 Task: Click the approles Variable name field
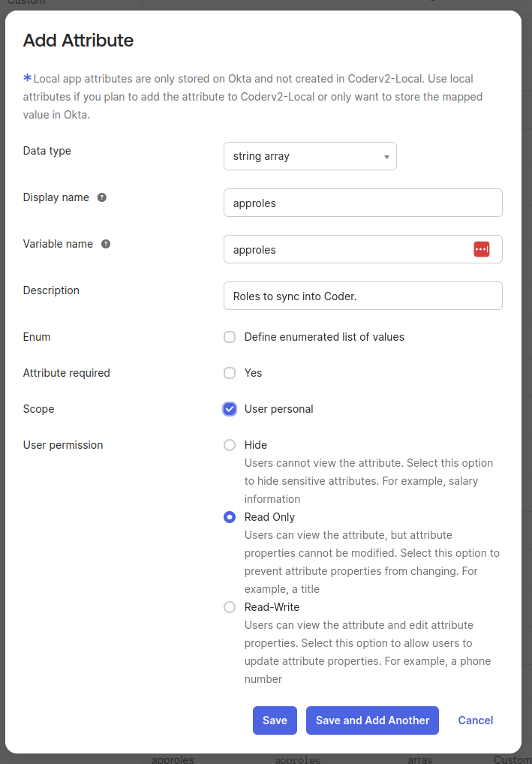(x=353, y=249)
